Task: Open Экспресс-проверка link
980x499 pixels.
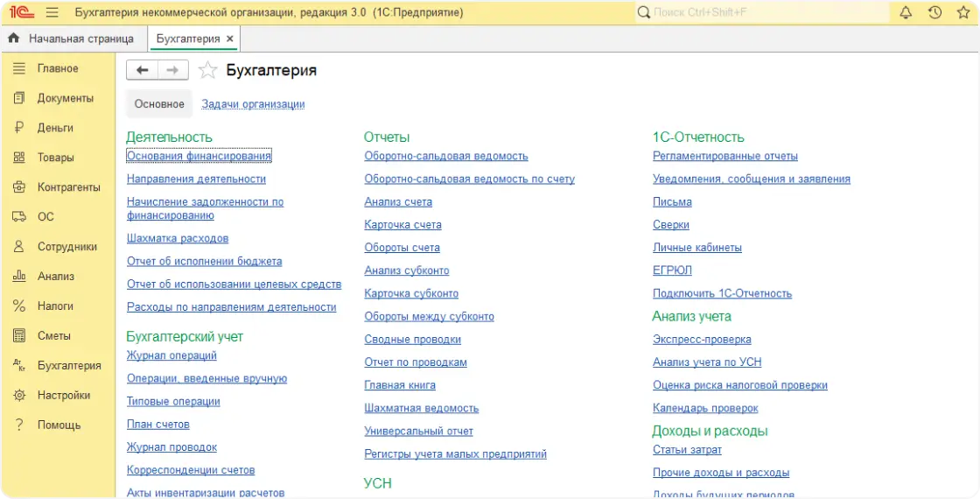Action: [x=702, y=340]
